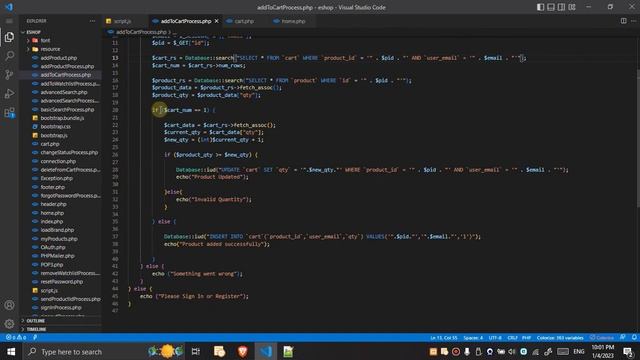Viewport: 640px width, 360px height.
Task: Click Ln 13, Col 55 cursor position
Action: [443, 338]
